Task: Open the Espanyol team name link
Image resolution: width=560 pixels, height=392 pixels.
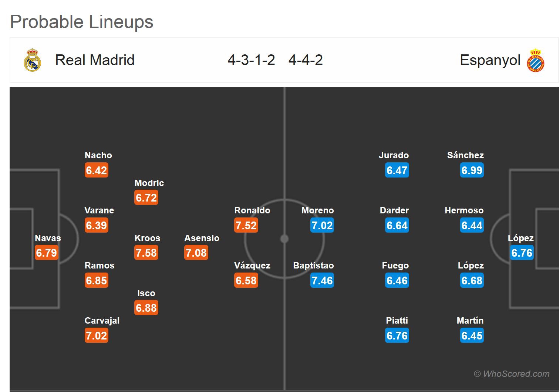Action: tap(490, 60)
